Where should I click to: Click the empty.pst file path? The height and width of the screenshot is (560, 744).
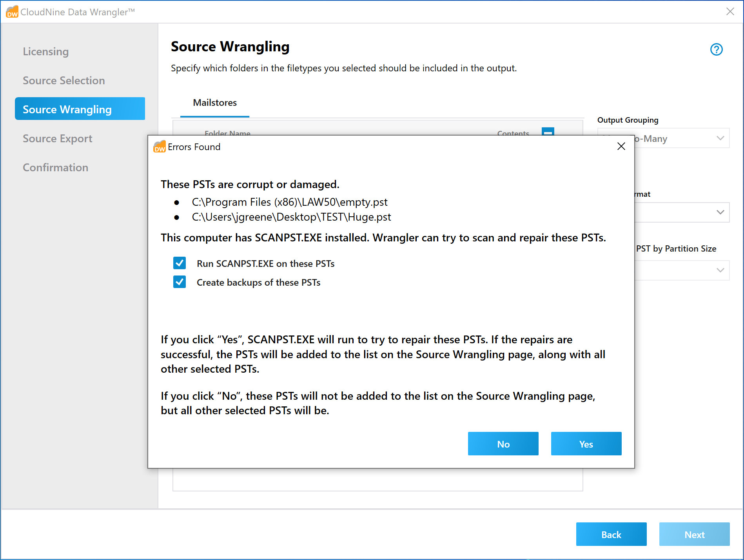point(290,202)
